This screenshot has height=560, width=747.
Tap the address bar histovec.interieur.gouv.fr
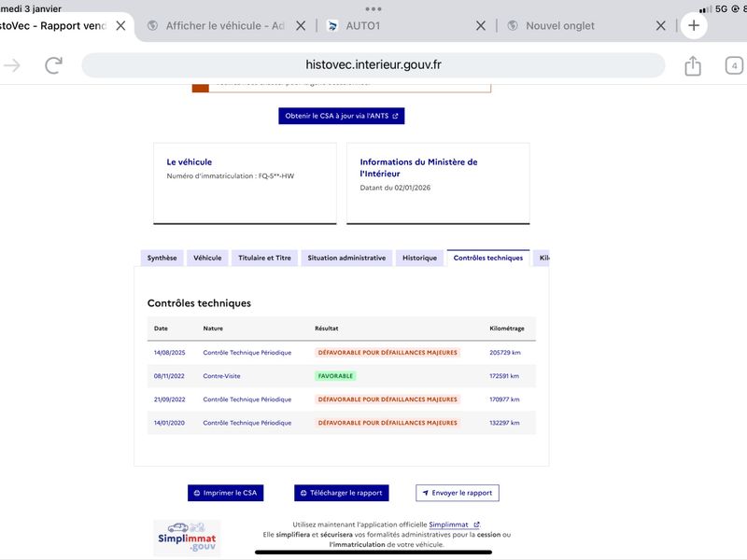pyautogui.click(x=373, y=65)
